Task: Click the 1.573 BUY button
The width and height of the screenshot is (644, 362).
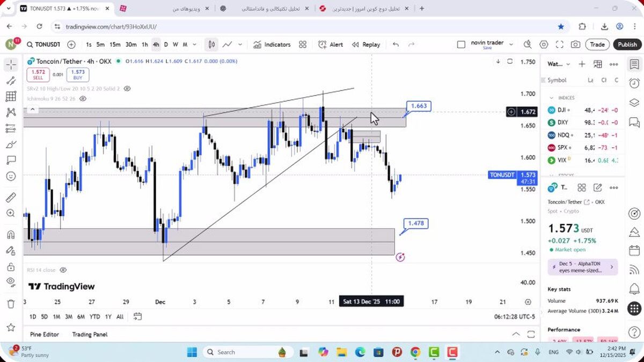Action: (78, 75)
